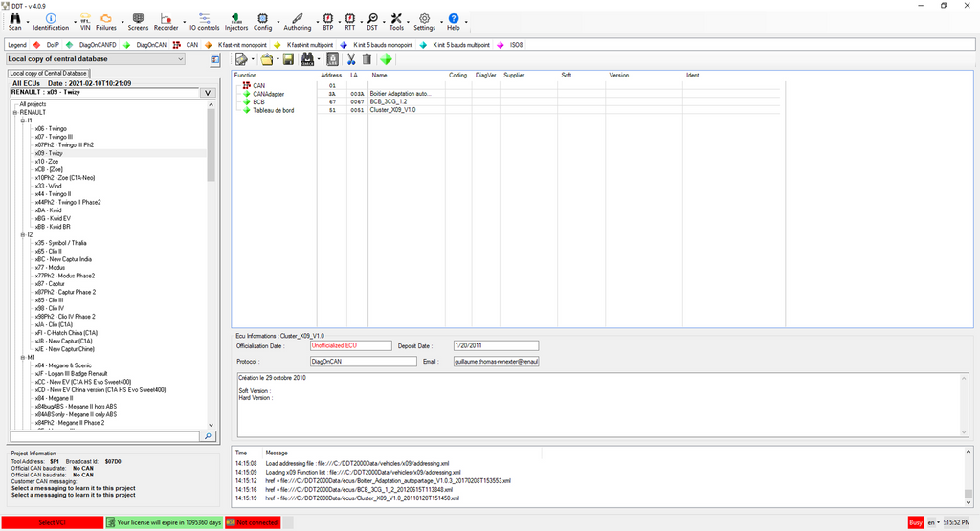This screenshot has height=531, width=980.
Task: Click the red Not connected status
Action: (x=253, y=522)
